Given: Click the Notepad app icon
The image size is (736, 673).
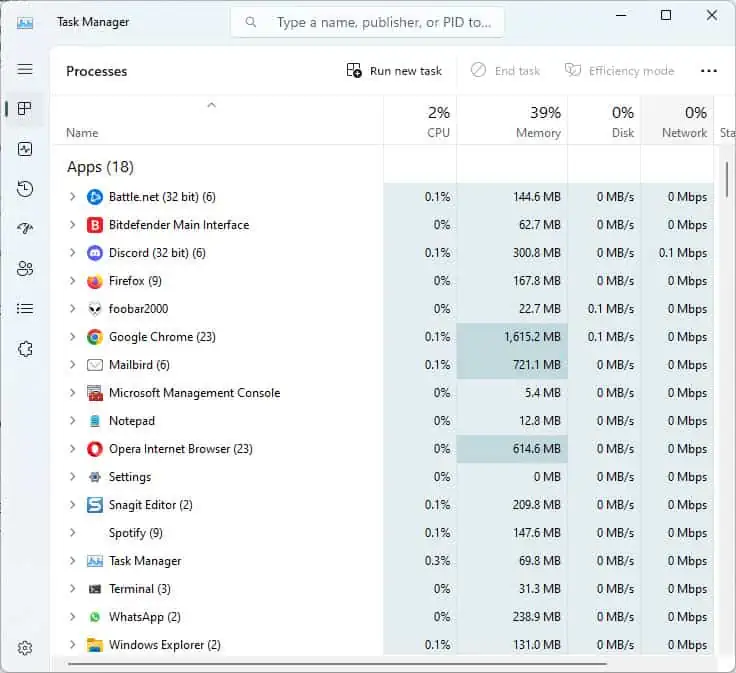Looking at the screenshot, I should (x=95, y=421).
